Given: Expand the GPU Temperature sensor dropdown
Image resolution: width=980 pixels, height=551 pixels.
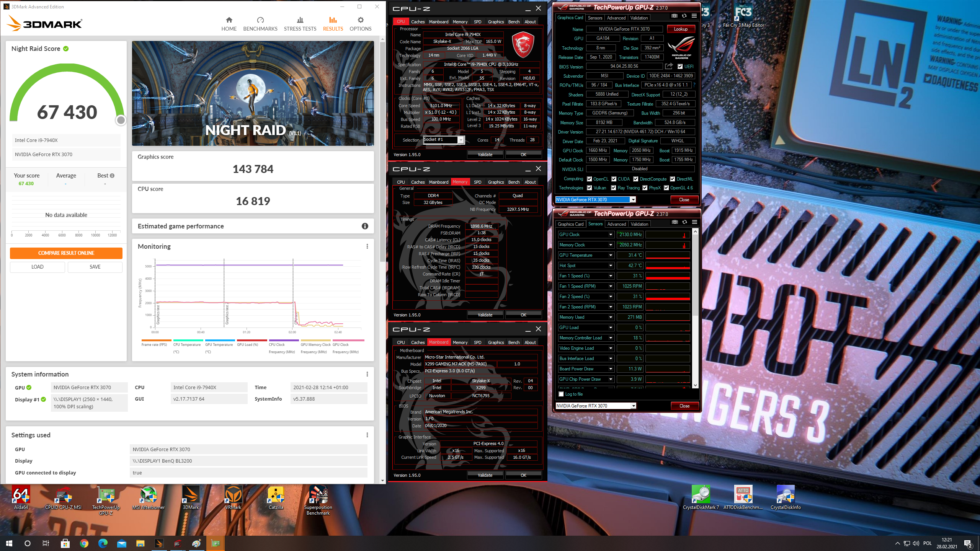Looking at the screenshot, I should pyautogui.click(x=611, y=255).
